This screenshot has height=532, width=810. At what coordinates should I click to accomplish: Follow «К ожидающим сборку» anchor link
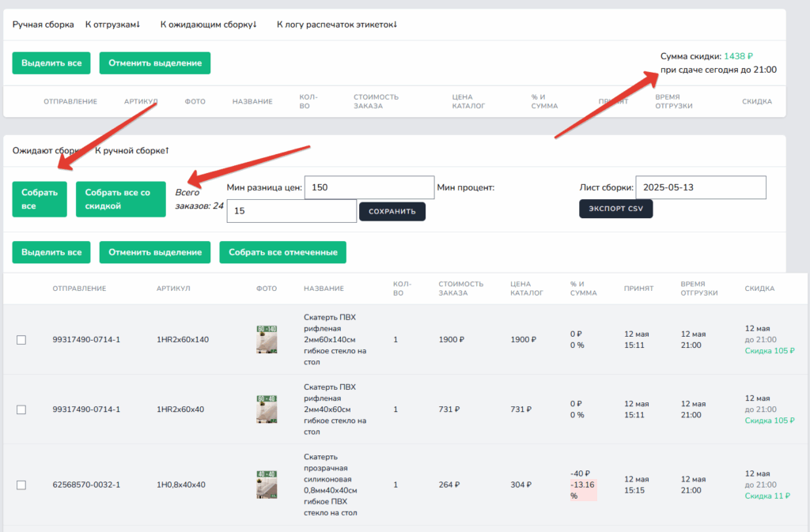coord(208,25)
